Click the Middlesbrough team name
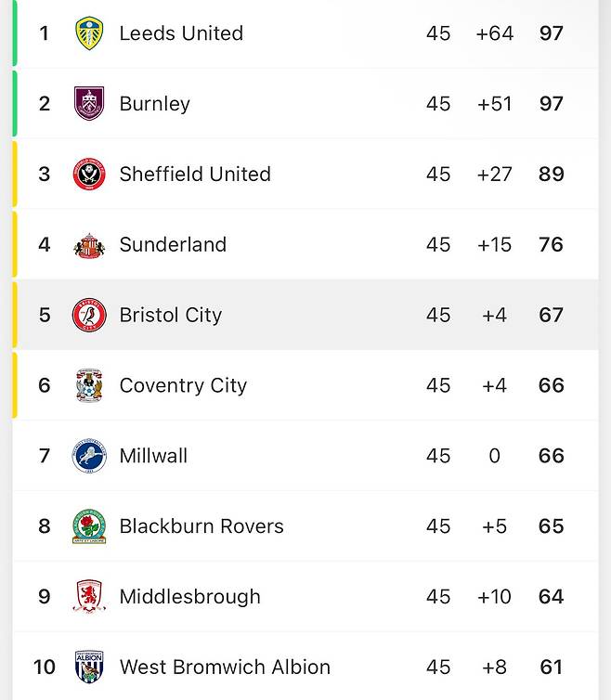The height and width of the screenshot is (700, 611). pyautogui.click(x=189, y=597)
